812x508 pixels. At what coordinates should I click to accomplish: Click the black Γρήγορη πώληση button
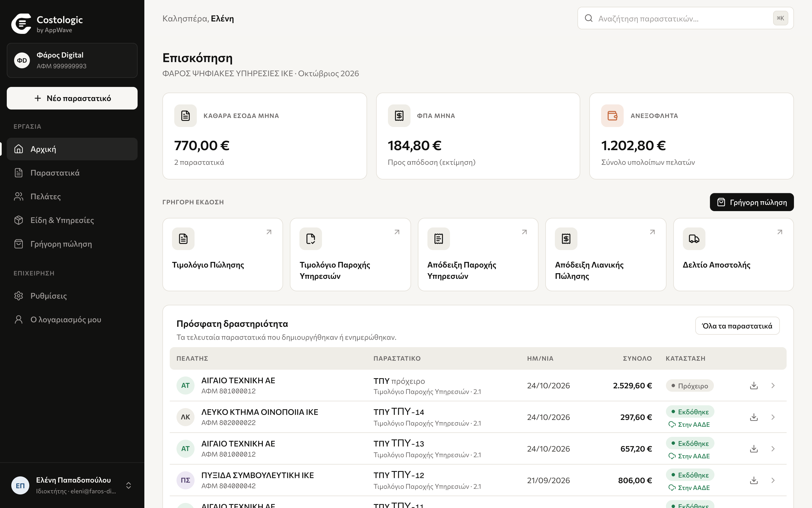click(752, 202)
